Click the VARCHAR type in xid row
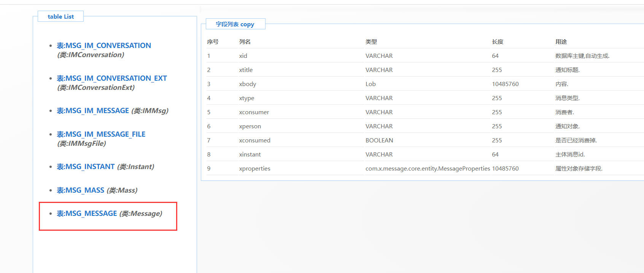This screenshot has width=644, height=273. (379, 56)
